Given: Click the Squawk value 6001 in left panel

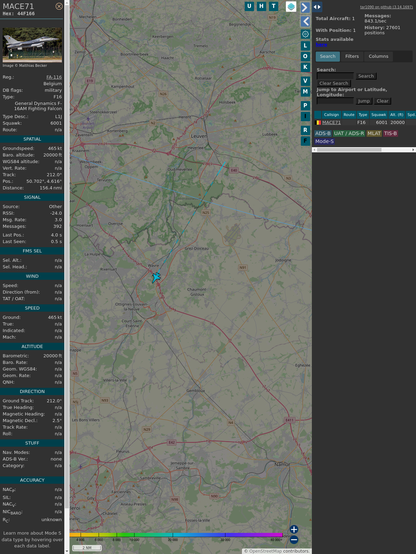Looking at the screenshot, I should (x=56, y=123).
